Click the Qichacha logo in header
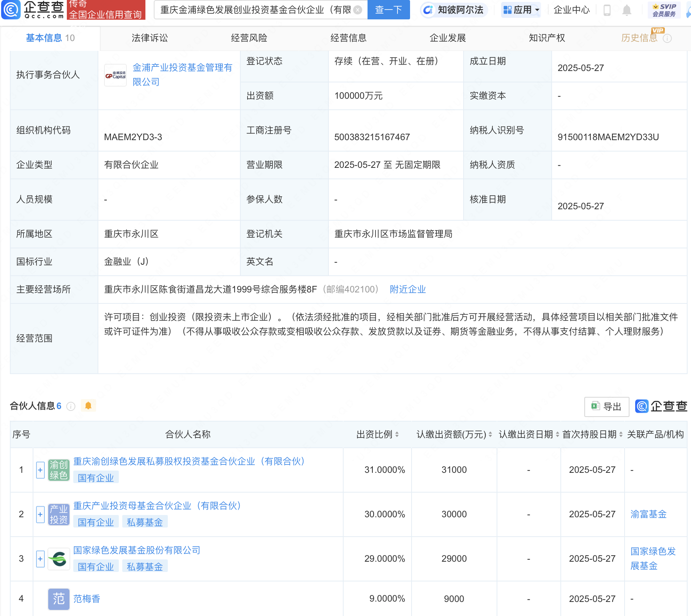 point(33,9)
